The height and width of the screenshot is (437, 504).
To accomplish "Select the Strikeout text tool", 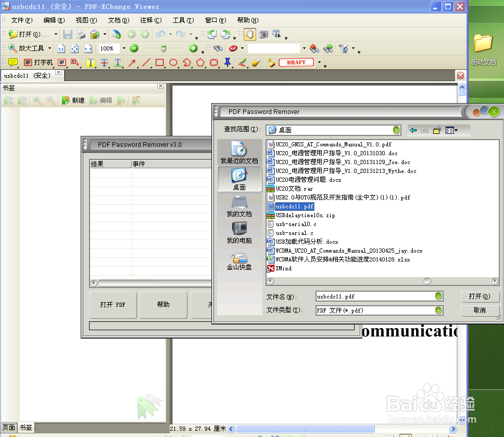I will point(104,63).
